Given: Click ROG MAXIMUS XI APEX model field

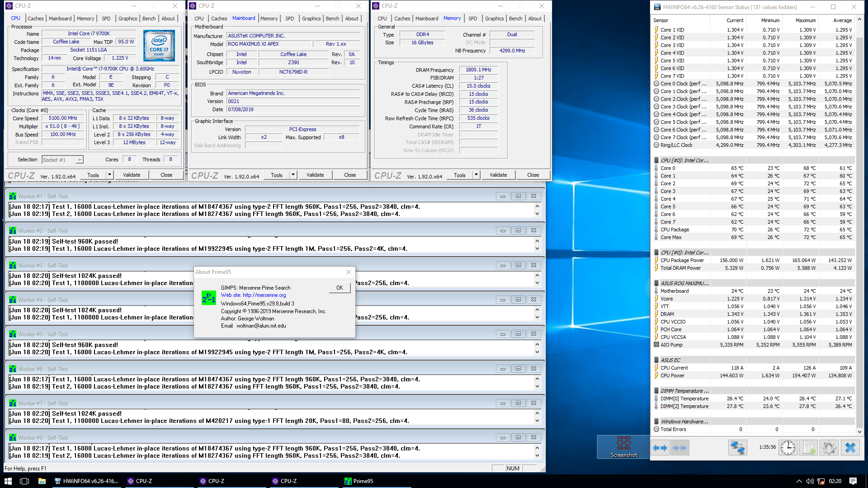Looking at the screenshot, I should (x=269, y=44).
